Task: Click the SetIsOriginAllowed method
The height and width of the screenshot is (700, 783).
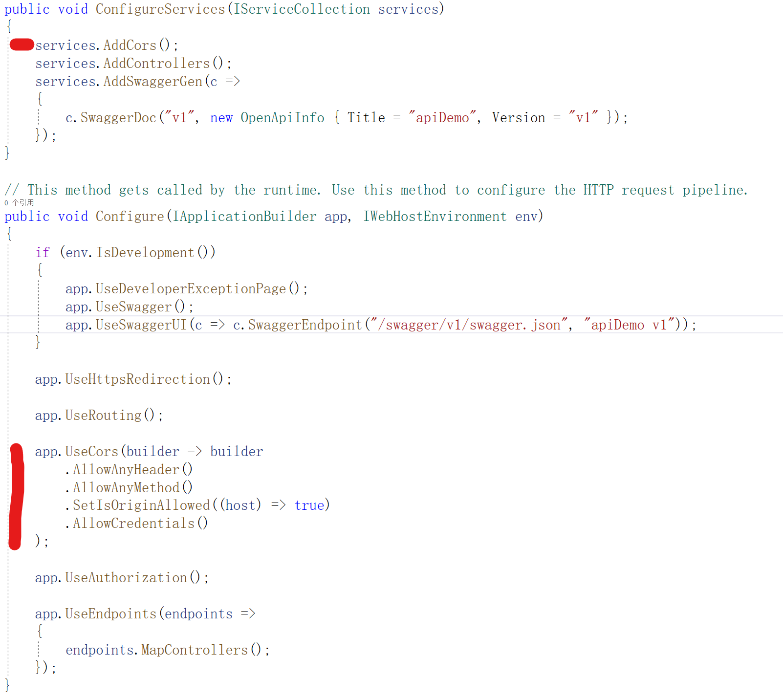Action: pyautogui.click(x=141, y=505)
